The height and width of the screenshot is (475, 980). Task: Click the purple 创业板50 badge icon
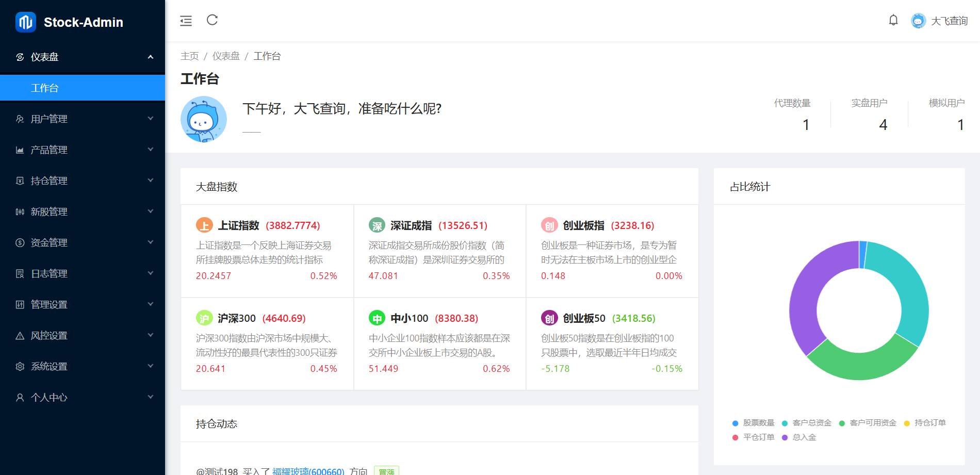click(x=549, y=318)
